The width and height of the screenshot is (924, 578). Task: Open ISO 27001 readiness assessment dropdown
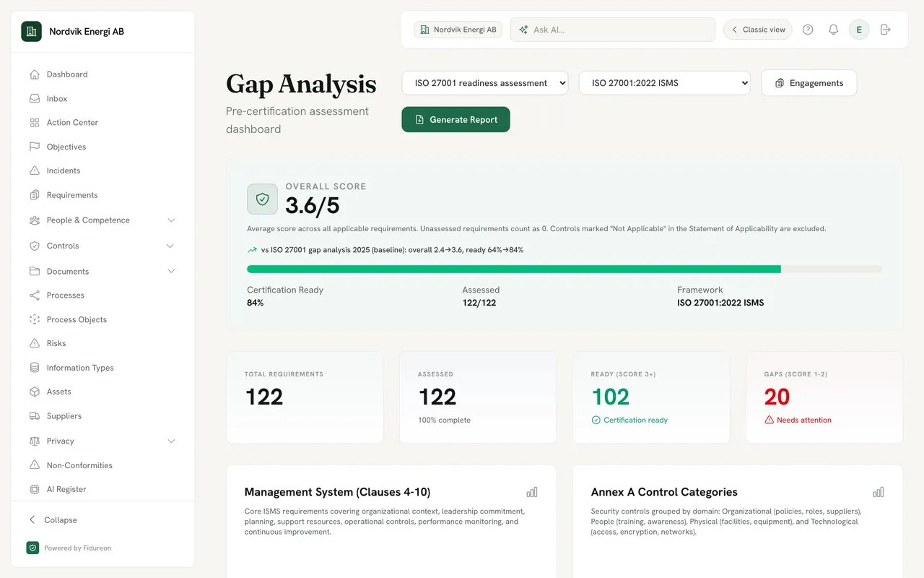click(485, 83)
